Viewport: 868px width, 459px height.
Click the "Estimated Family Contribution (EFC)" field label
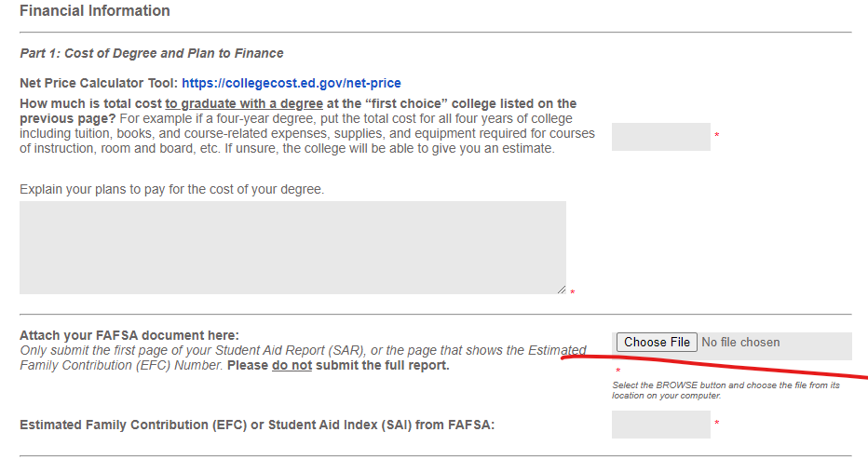(x=257, y=425)
